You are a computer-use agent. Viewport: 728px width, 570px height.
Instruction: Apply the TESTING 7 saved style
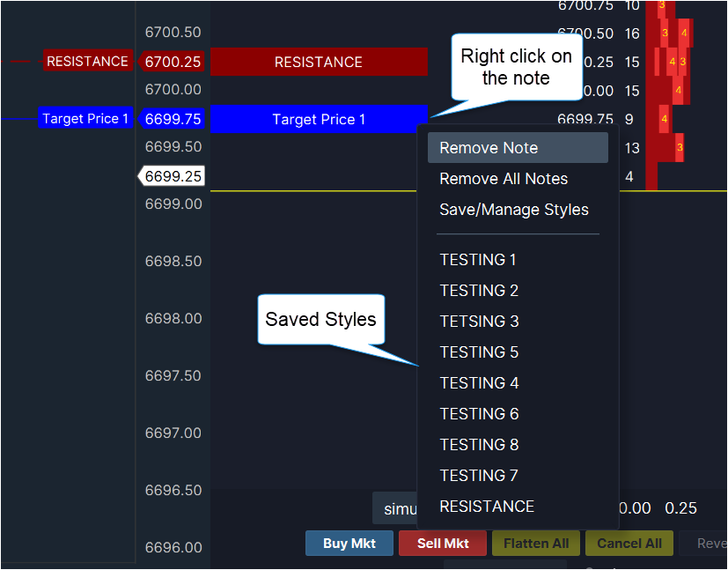click(479, 476)
